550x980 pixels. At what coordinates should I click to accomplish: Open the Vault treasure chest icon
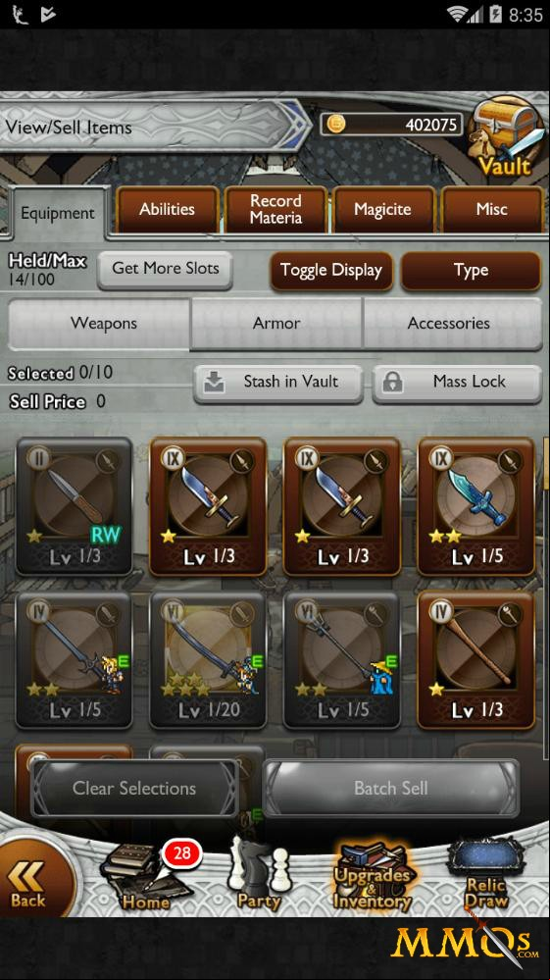pyautogui.click(x=504, y=136)
